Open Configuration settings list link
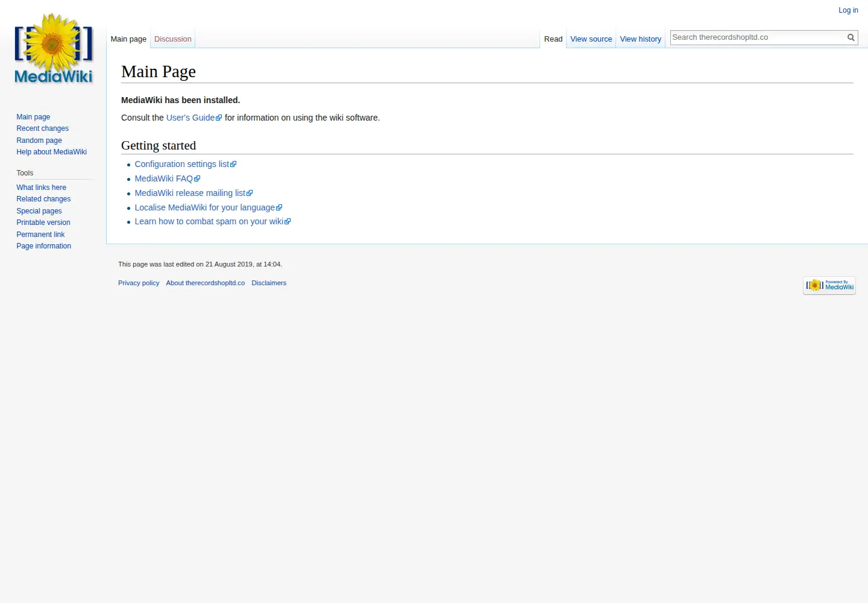 point(186,164)
